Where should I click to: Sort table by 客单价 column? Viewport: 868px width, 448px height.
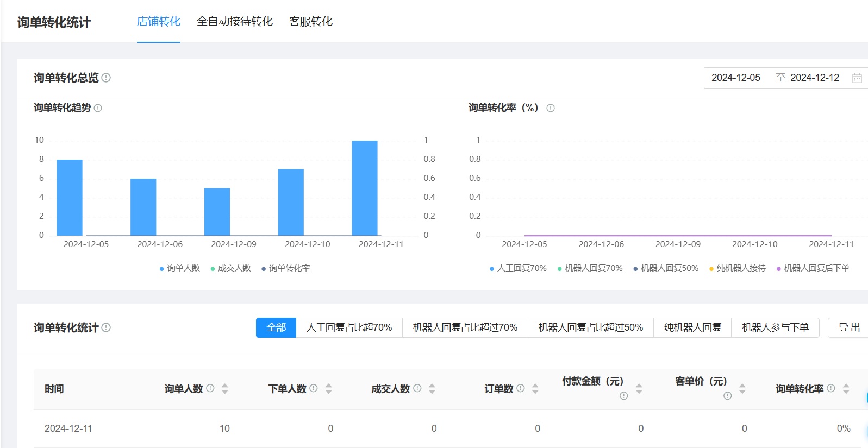point(742,389)
